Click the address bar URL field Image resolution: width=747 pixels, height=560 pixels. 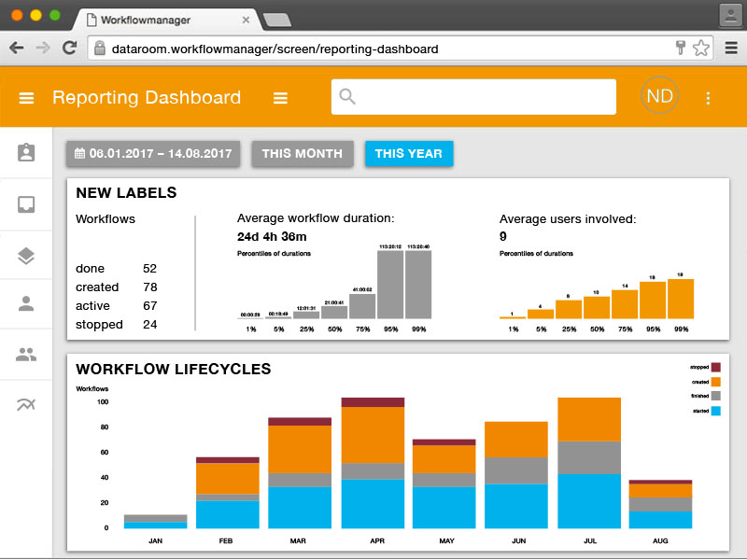(x=401, y=49)
